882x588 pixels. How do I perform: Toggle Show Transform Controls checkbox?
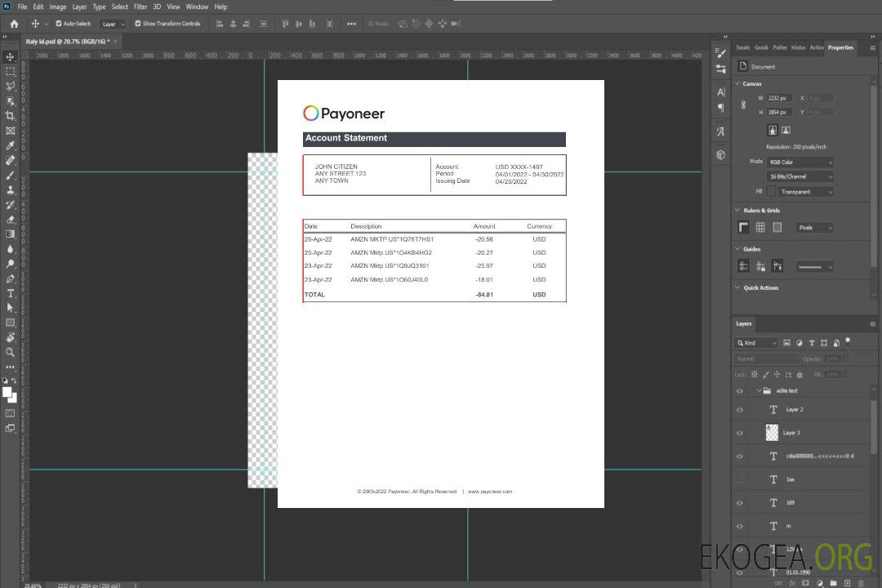coord(138,24)
